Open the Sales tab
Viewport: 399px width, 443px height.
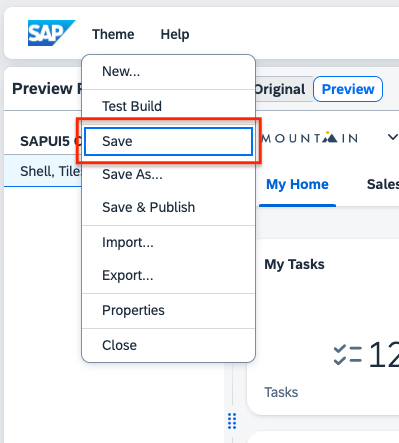383,185
